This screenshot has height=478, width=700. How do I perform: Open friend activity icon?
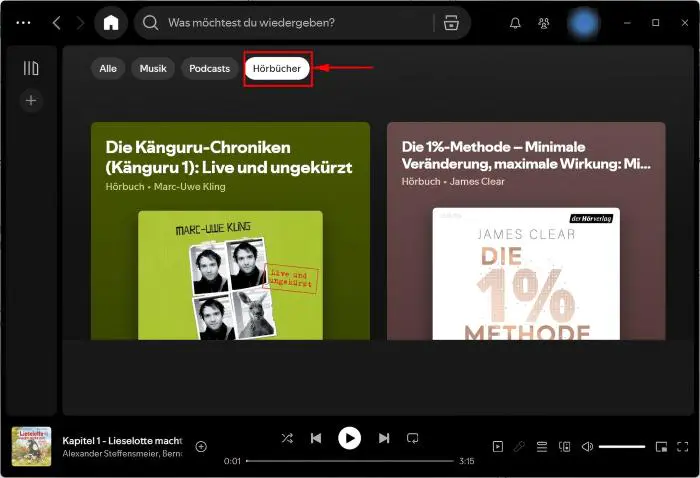544,23
